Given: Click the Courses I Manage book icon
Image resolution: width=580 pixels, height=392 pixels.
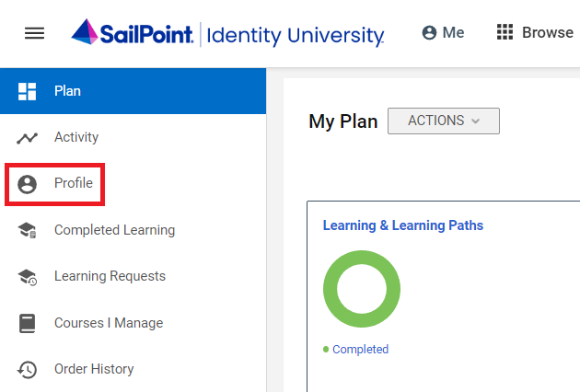Looking at the screenshot, I should [27, 324].
